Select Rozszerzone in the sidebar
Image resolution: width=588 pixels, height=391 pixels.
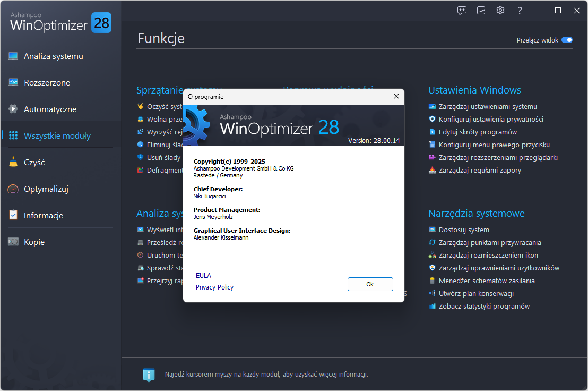(47, 82)
